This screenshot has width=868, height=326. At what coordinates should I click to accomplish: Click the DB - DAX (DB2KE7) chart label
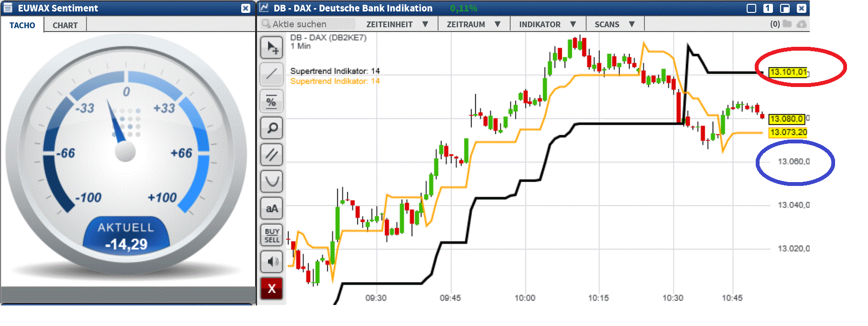(x=328, y=38)
